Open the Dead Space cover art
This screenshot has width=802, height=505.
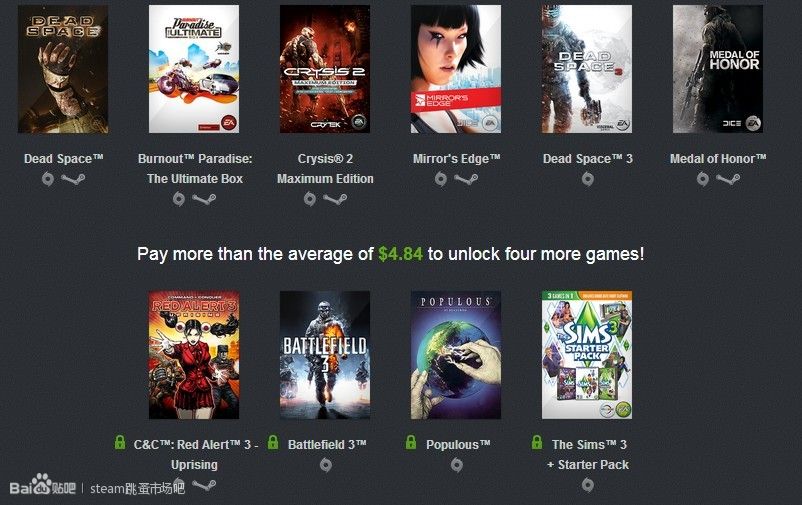[x=63, y=69]
